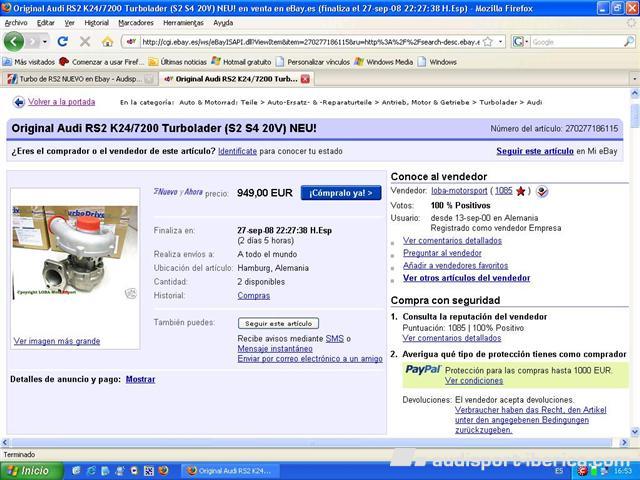640x480 pixels.
Task: Click Enviar por correo electrónico a un amigo
Action: [x=310, y=358]
